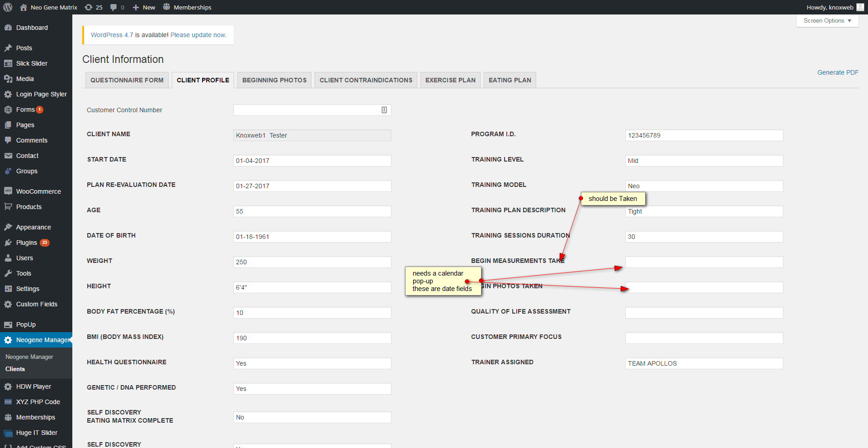The image size is (868, 448).
Task: Click the Please update now link
Action: click(x=198, y=35)
